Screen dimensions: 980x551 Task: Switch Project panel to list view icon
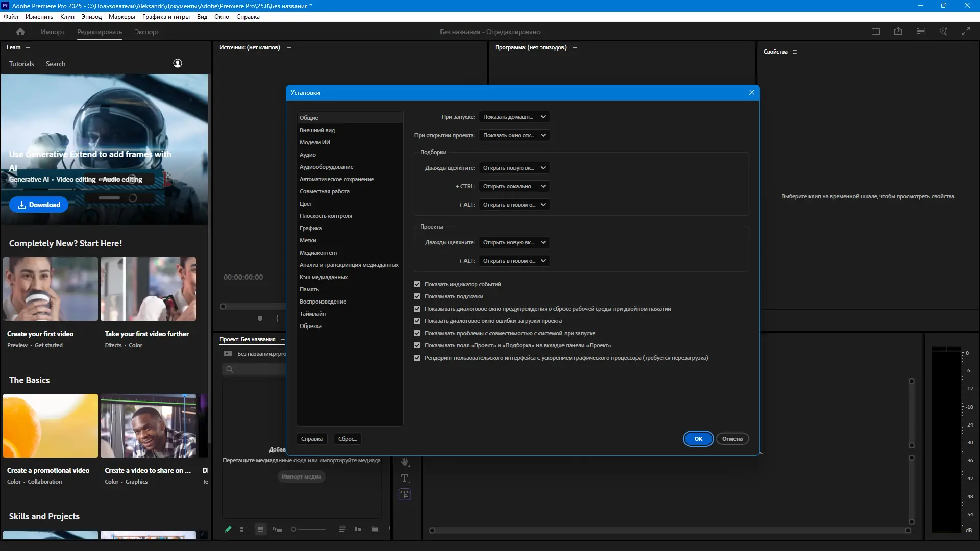tap(244, 529)
